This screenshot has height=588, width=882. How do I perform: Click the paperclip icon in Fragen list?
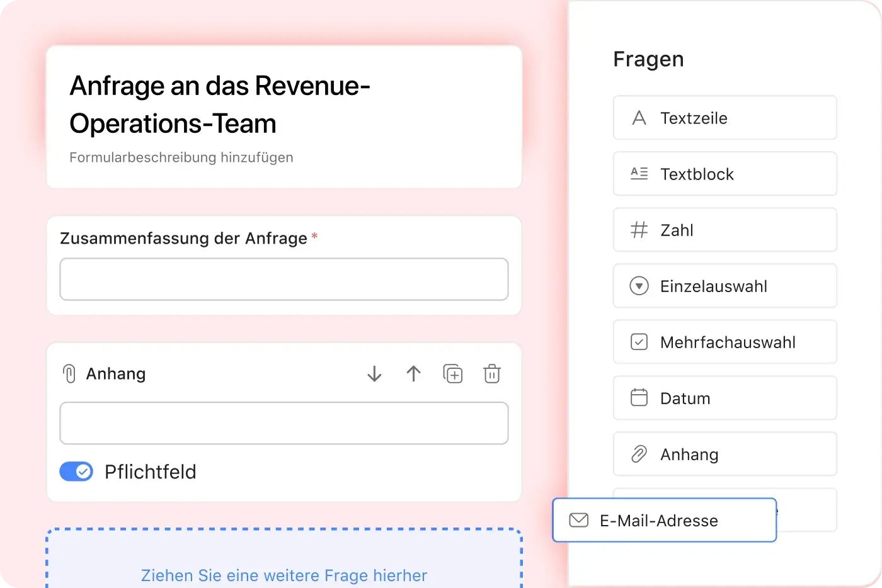[x=639, y=454]
